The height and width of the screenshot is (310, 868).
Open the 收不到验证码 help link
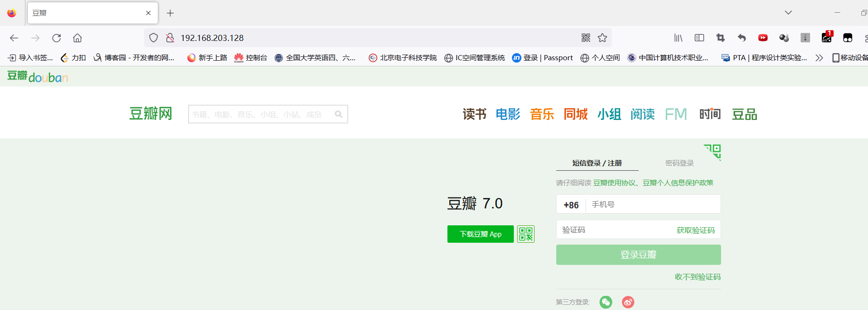[698, 277]
